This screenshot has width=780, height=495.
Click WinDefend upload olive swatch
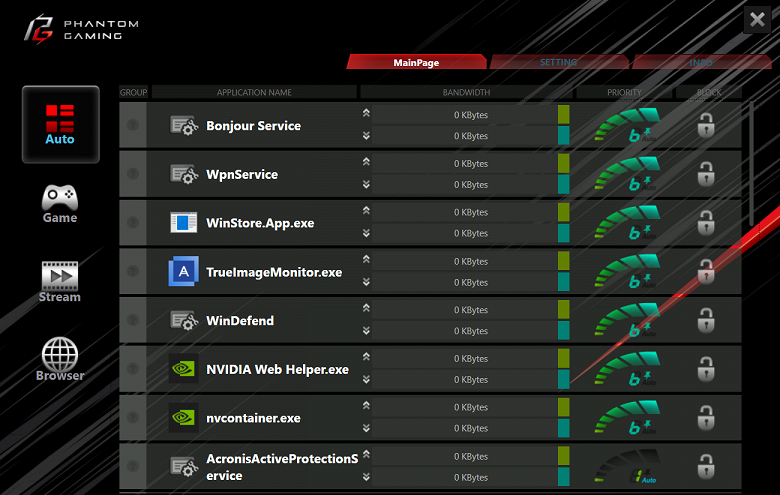pyautogui.click(x=564, y=309)
